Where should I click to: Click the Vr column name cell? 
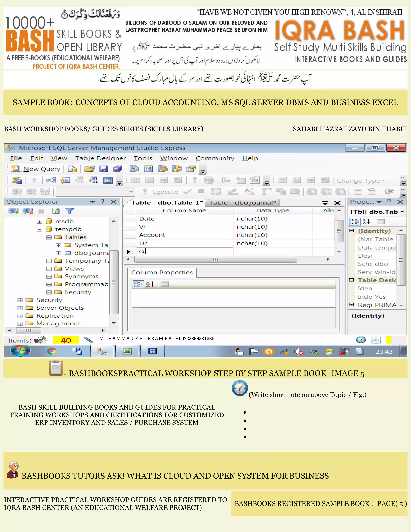click(185, 227)
